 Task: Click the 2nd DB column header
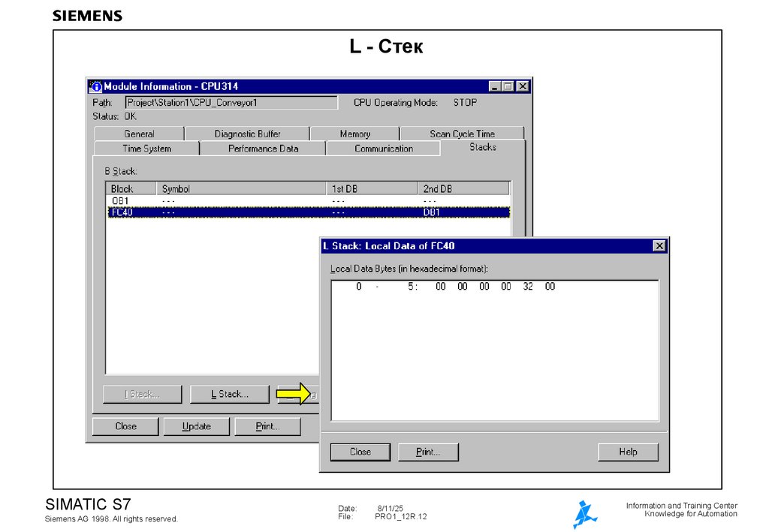tap(463, 188)
